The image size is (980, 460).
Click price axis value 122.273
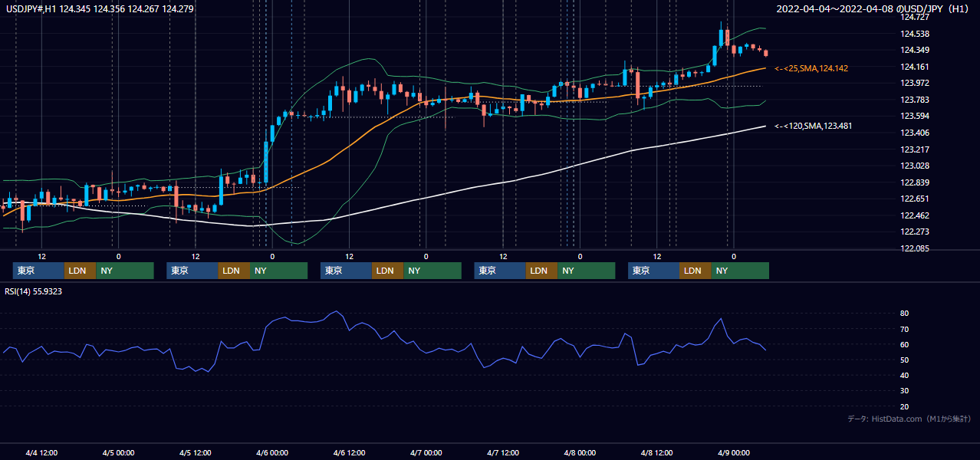point(914,232)
